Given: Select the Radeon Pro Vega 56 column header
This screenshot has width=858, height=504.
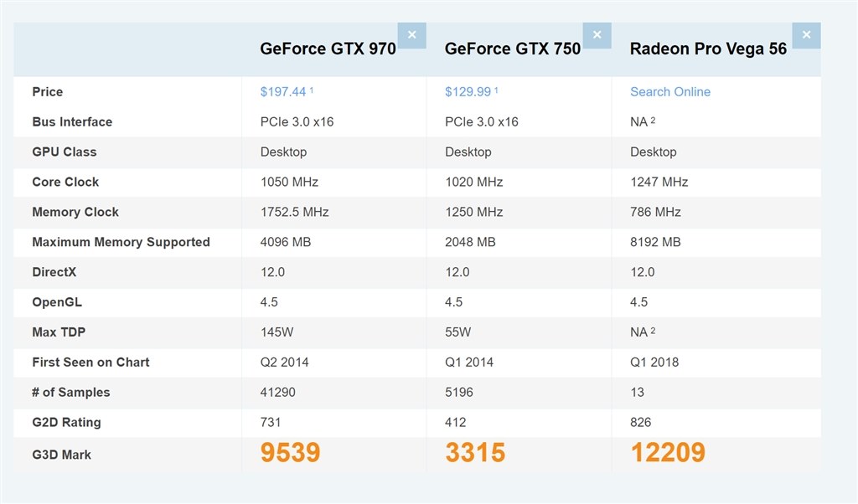Looking at the screenshot, I should (708, 49).
